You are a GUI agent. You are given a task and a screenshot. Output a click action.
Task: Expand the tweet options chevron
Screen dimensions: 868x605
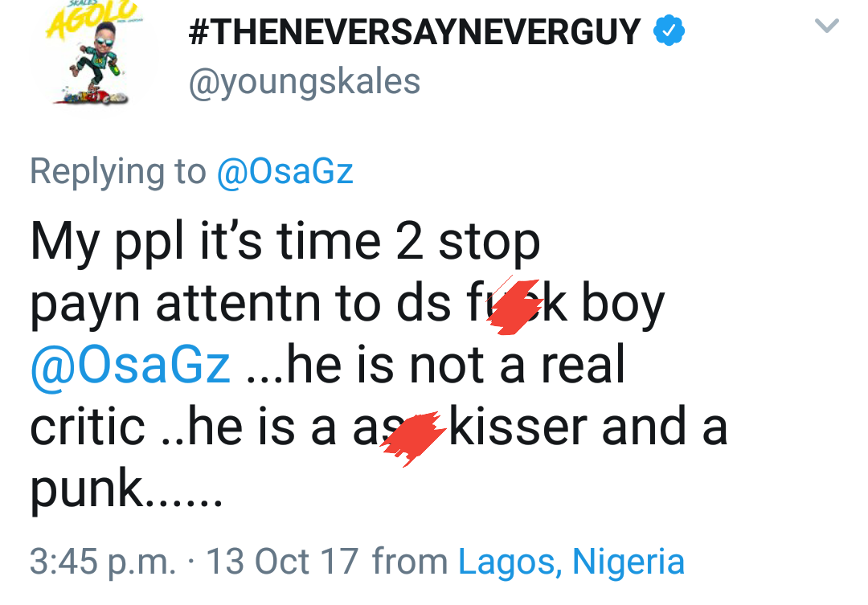pyautogui.click(x=826, y=27)
